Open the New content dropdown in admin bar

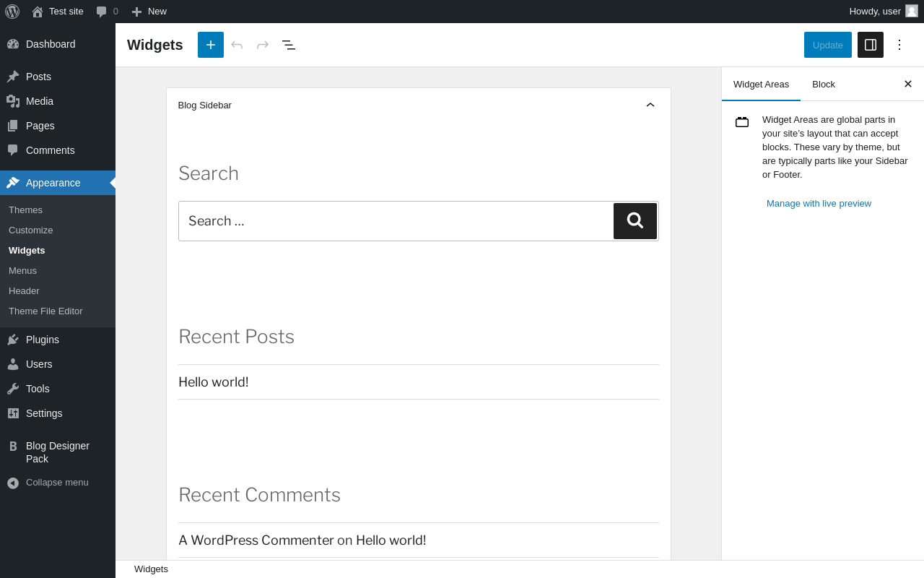click(149, 12)
